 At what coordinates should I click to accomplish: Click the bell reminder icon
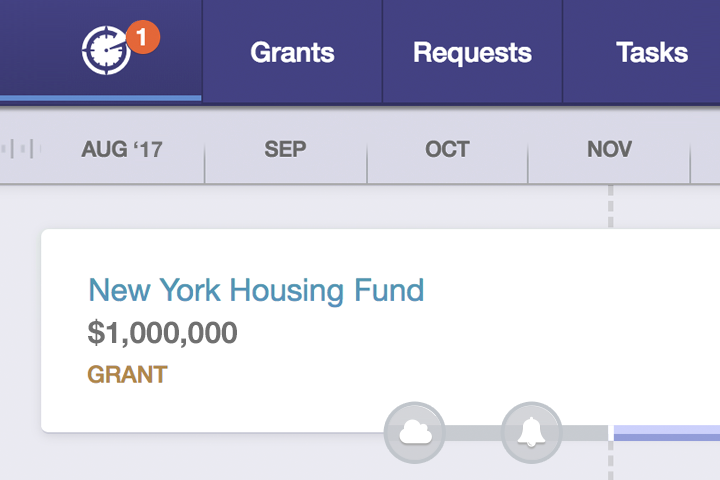click(x=531, y=432)
